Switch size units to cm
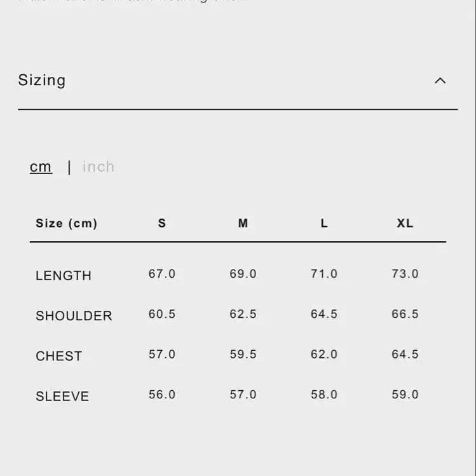The height and width of the screenshot is (476, 476). 41,167
